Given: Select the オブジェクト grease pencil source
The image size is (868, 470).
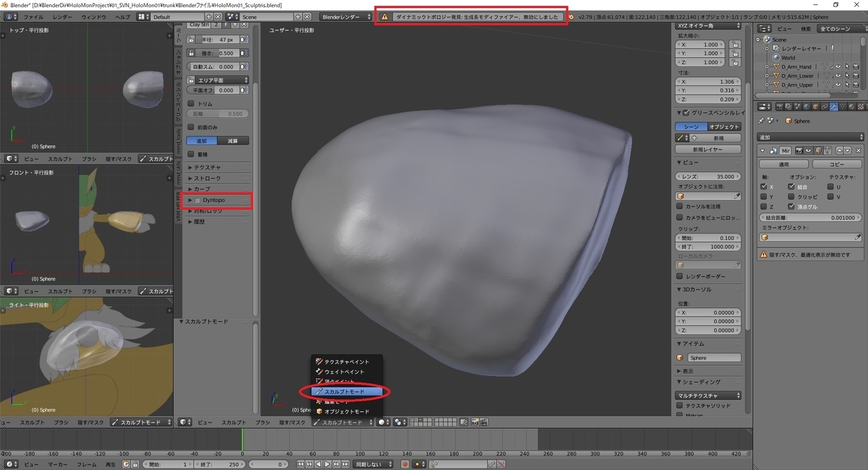Looking at the screenshot, I should [724, 127].
